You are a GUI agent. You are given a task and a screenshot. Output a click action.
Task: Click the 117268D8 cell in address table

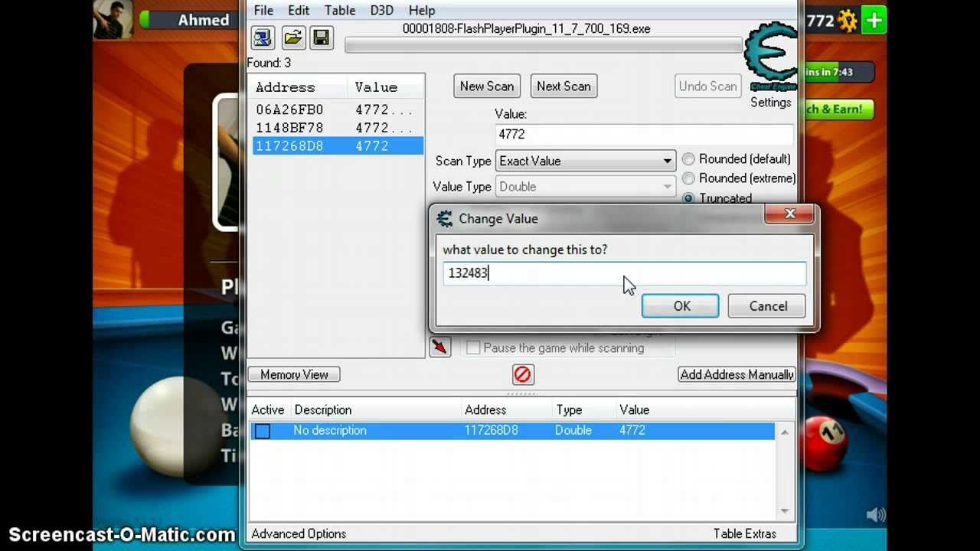click(x=492, y=431)
